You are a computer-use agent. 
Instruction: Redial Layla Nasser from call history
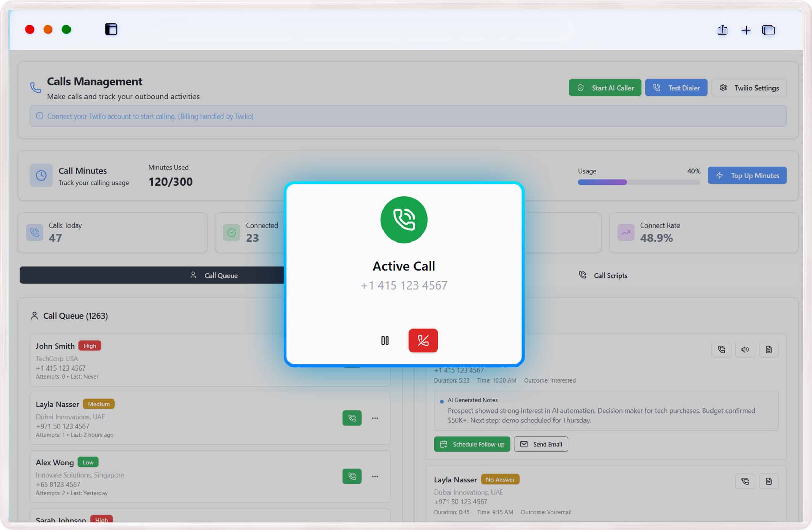click(x=745, y=481)
